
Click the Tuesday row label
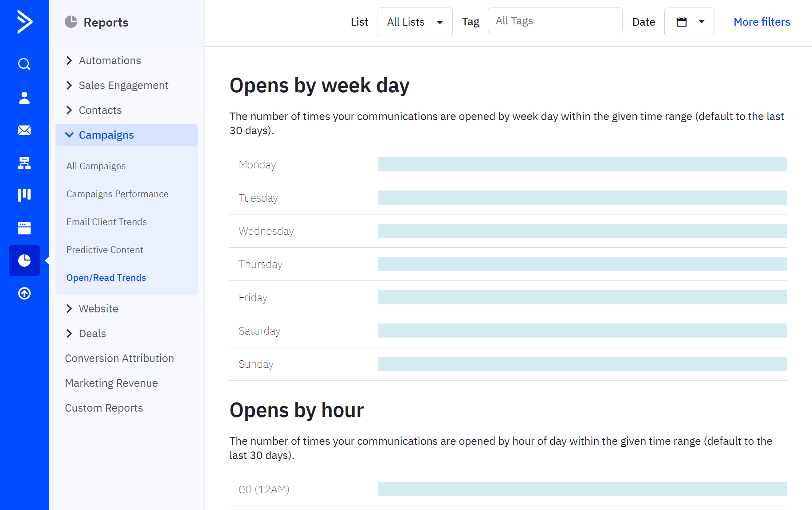258,198
